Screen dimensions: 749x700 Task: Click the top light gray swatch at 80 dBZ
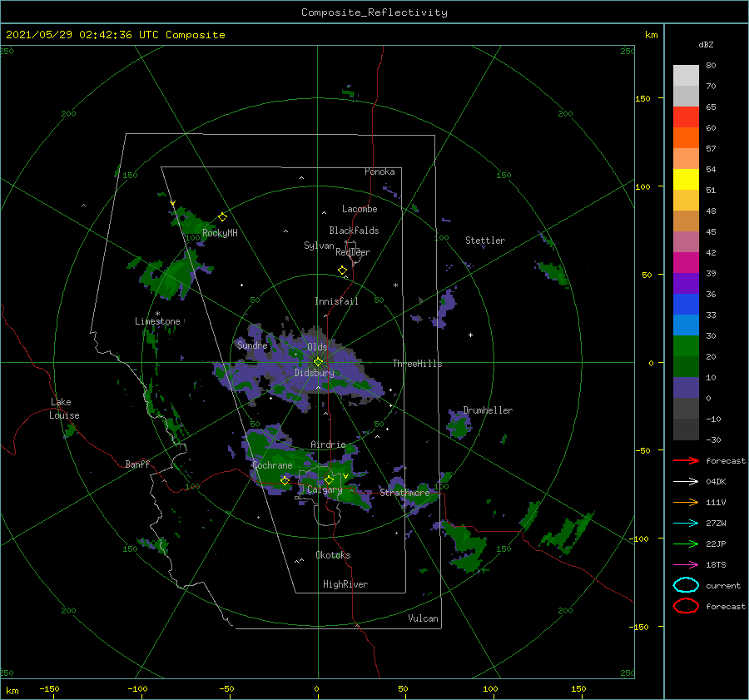(686, 76)
